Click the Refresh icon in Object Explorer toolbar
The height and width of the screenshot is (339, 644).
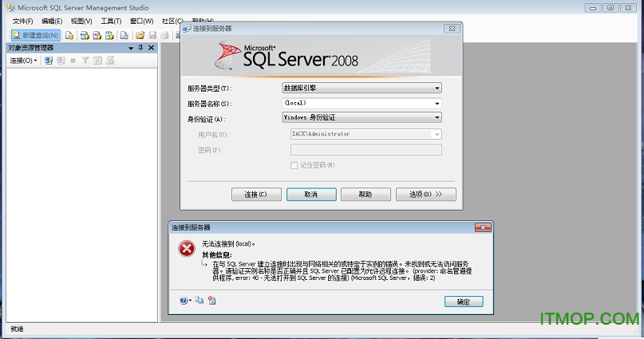(x=97, y=61)
